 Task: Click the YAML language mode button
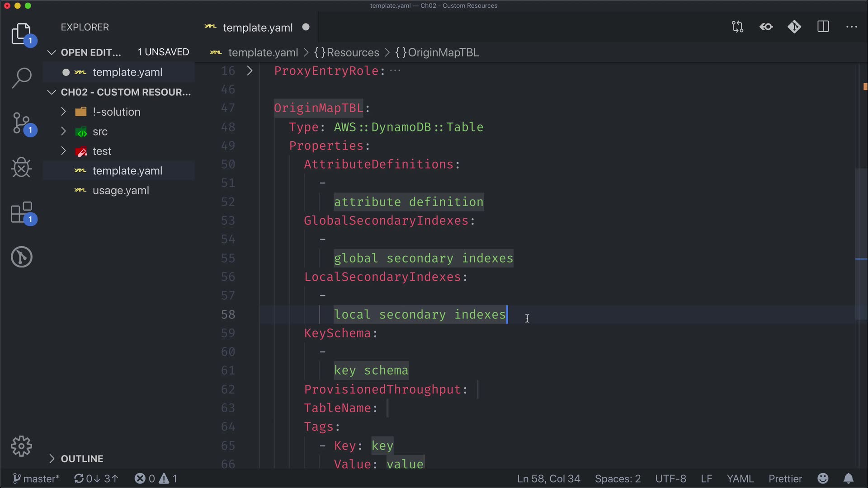740,479
